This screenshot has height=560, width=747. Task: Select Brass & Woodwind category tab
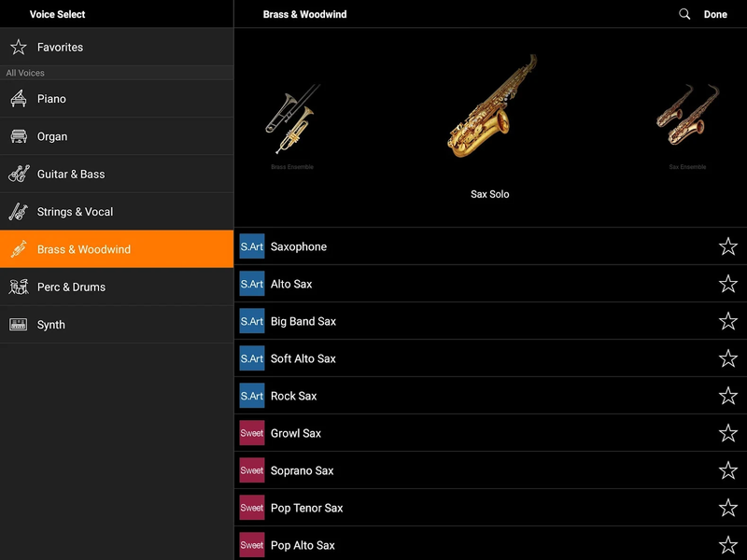click(84, 249)
